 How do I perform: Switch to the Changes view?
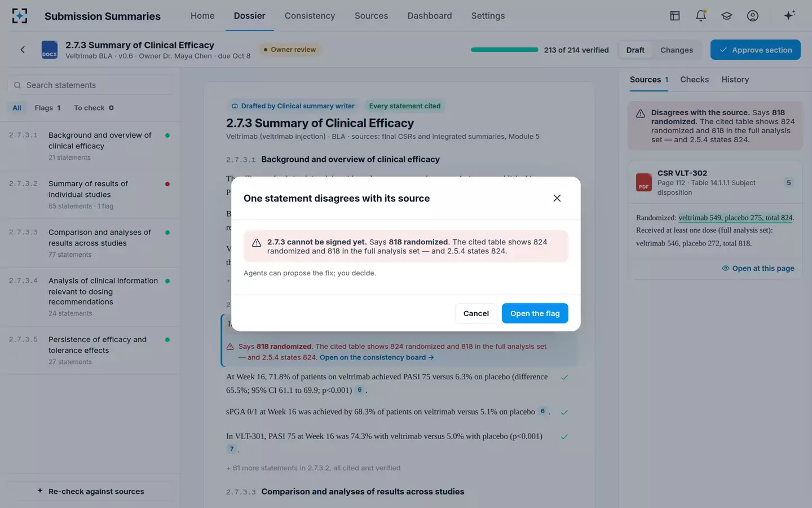[x=677, y=50]
